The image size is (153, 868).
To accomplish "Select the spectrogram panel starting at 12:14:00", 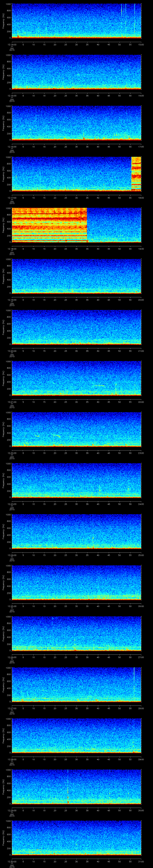I will click(x=76, y=21).
